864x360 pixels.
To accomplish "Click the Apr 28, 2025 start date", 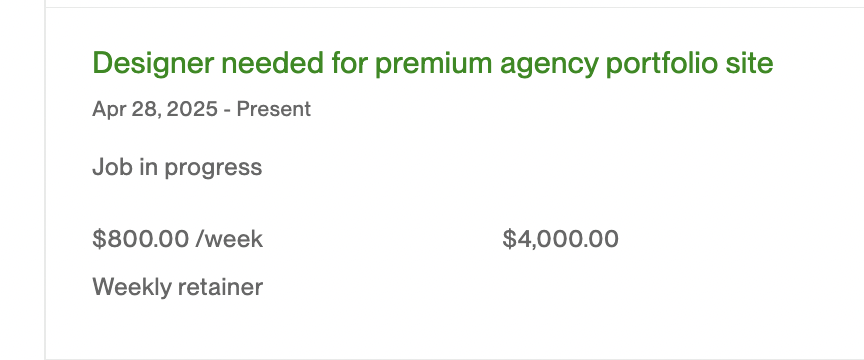I will pyautogui.click(x=155, y=109).
